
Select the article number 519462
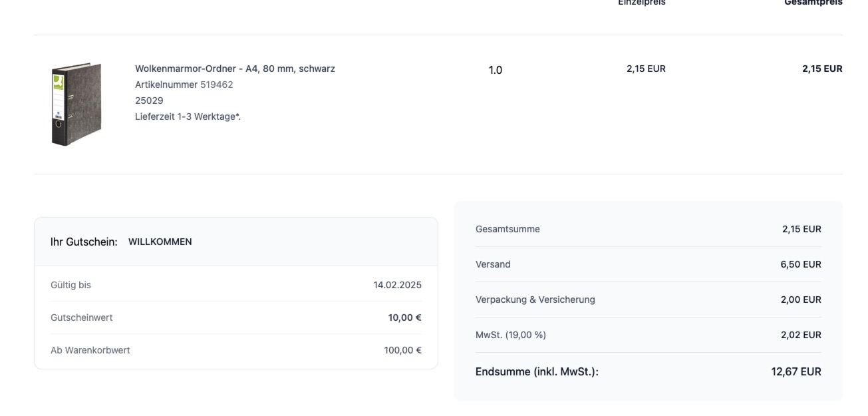pyautogui.click(x=216, y=85)
